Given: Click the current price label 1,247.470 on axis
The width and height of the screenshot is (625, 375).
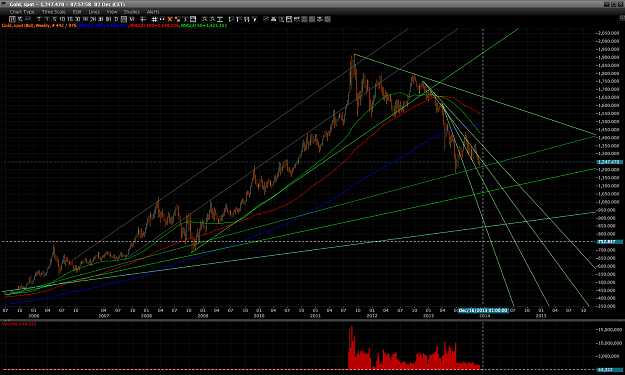Looking at the screenshot, I should [609, 162].
